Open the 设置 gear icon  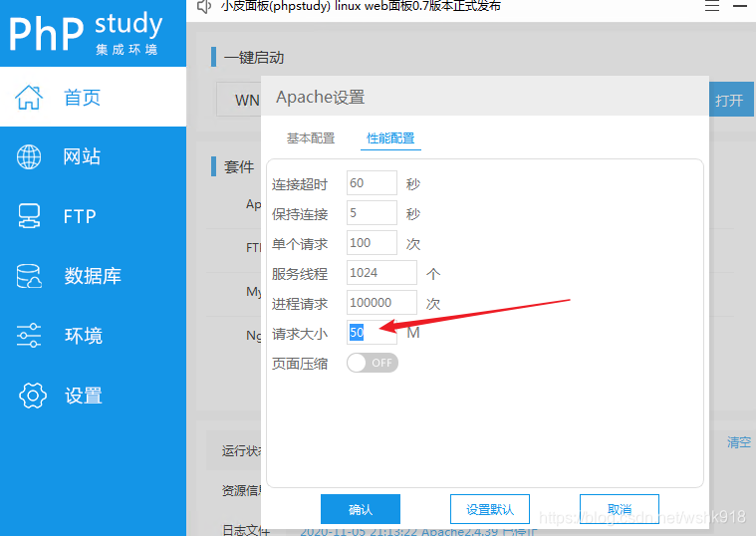32,396
